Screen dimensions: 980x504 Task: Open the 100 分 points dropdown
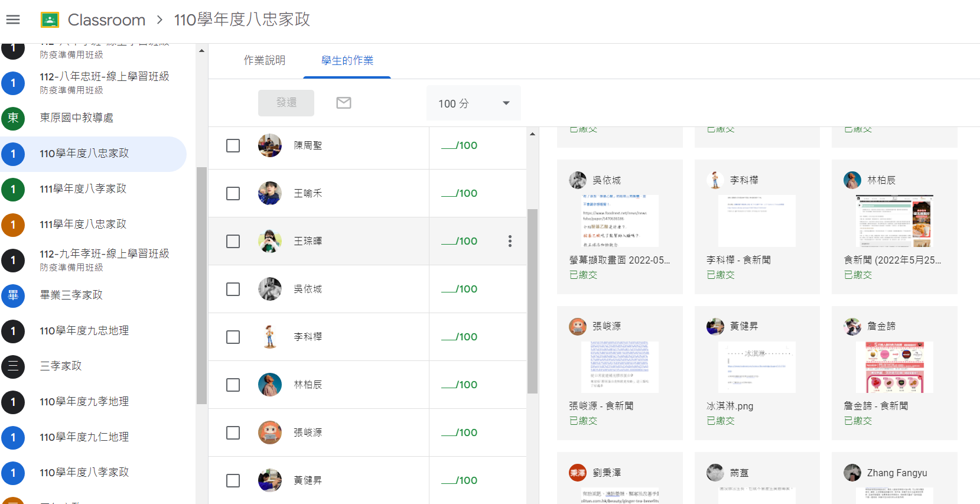tap(474, 103)
